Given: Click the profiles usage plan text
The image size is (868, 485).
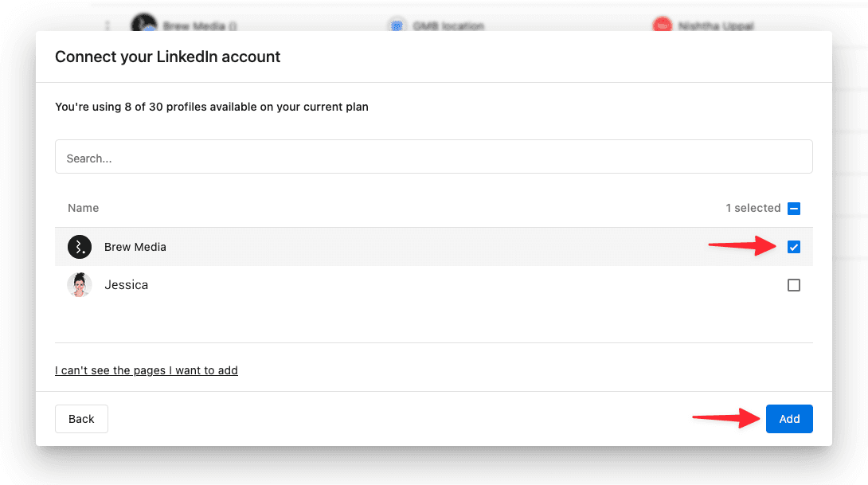Looking at the screenshot, I should (x=212, y=107).
